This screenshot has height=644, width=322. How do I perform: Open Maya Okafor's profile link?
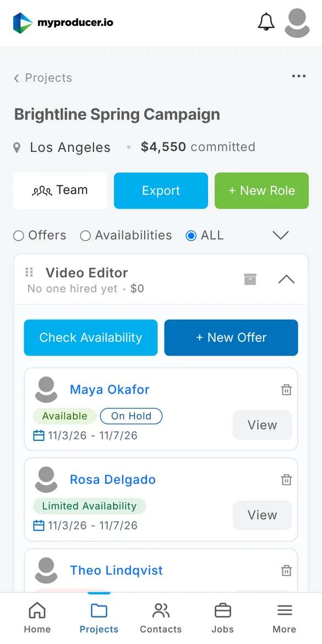[110, 389]
